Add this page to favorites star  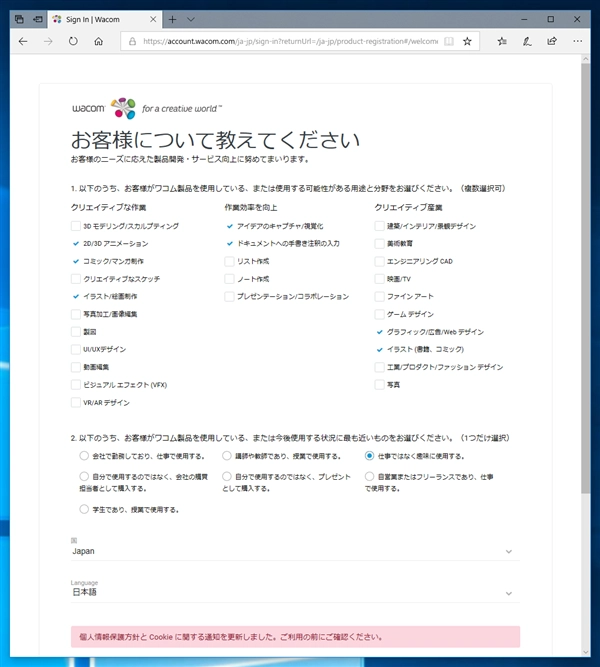(x=467, y=41)
